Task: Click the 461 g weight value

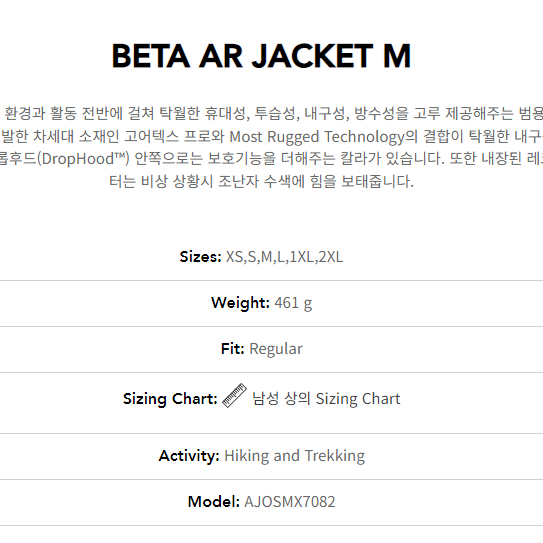Action: 293,303
